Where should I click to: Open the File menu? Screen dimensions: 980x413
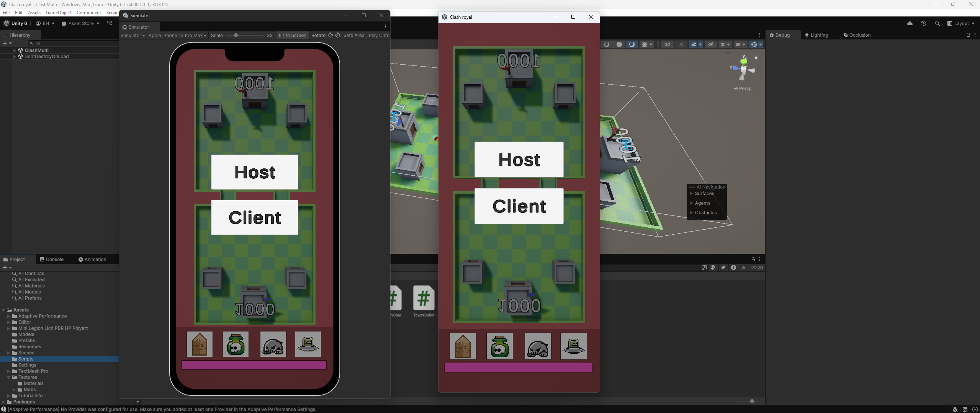tap(6, 13)
